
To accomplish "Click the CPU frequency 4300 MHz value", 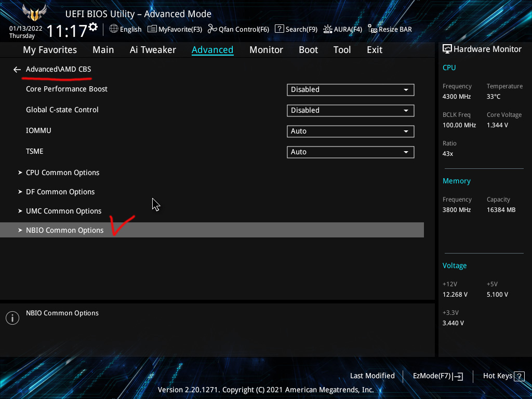I will point(457,96).
